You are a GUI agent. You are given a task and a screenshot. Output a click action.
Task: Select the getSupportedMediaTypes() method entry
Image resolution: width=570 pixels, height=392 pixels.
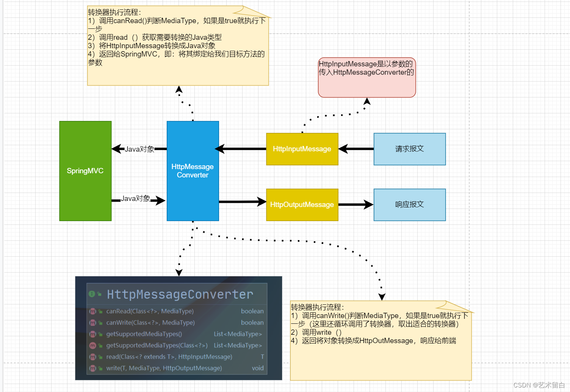144,334
